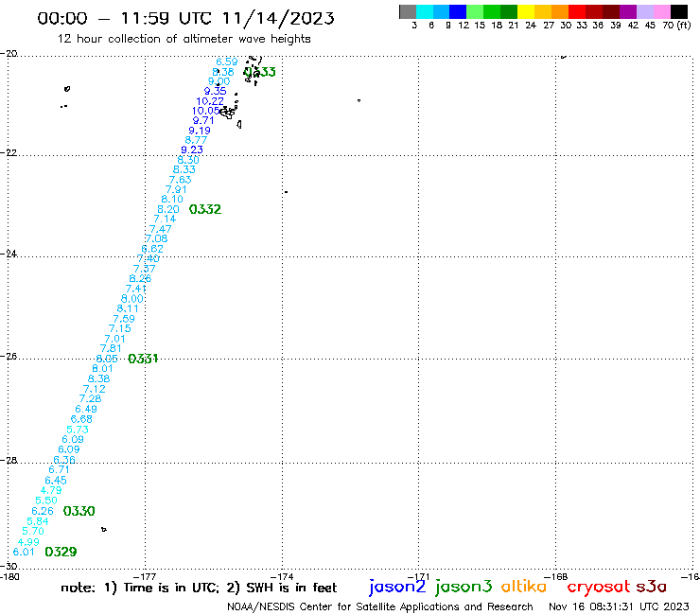Image resolution: width=700 pixels, height=615 pixels.
Task: Select the 6.59 wave height value
Action: click(x=227, y=61)
